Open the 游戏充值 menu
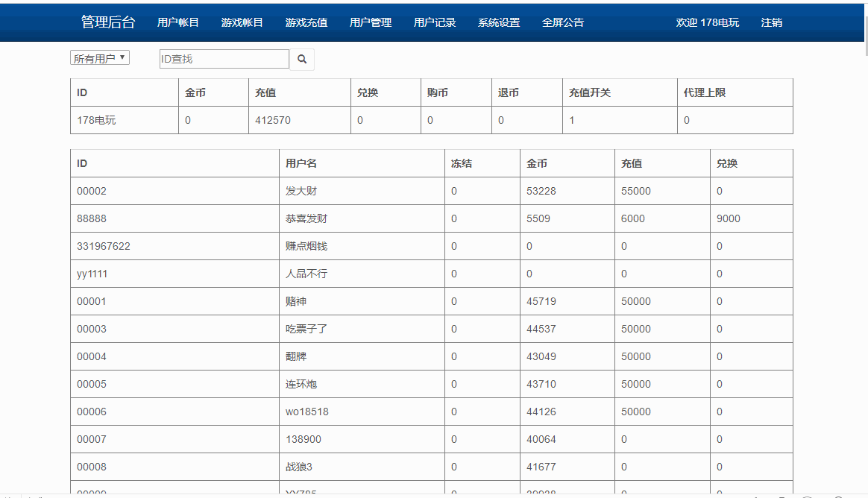Image resolution: width=868 pixels, height=498 pixels. coord(305,22)
